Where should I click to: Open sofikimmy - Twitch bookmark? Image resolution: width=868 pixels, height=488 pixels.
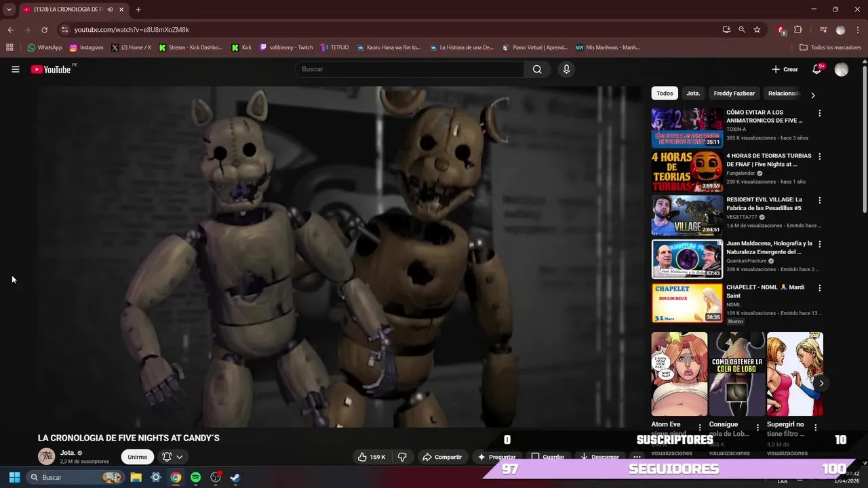[286, 47]
